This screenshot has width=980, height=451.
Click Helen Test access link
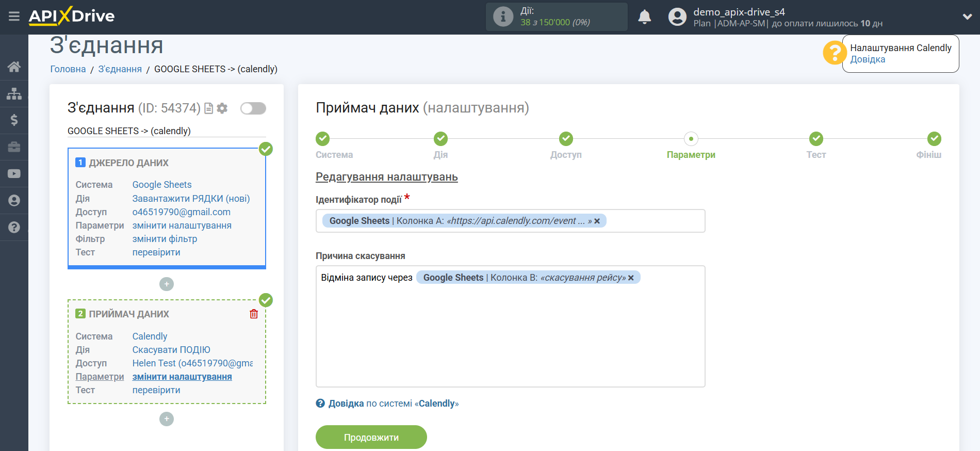(x=192, y=363)
